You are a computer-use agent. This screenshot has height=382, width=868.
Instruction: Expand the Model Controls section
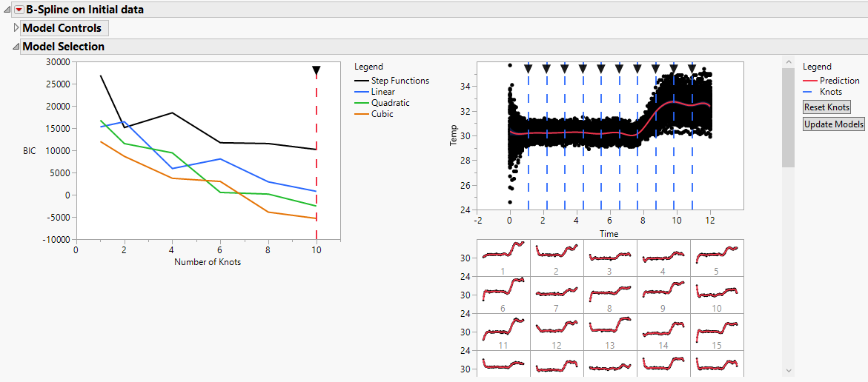tap(16, 28)
